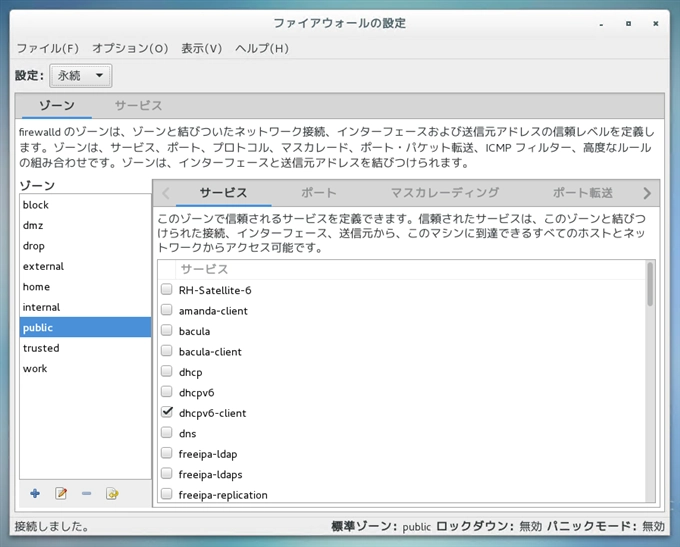Open the ポート転送 sub-tab

[x=583, y=193]
